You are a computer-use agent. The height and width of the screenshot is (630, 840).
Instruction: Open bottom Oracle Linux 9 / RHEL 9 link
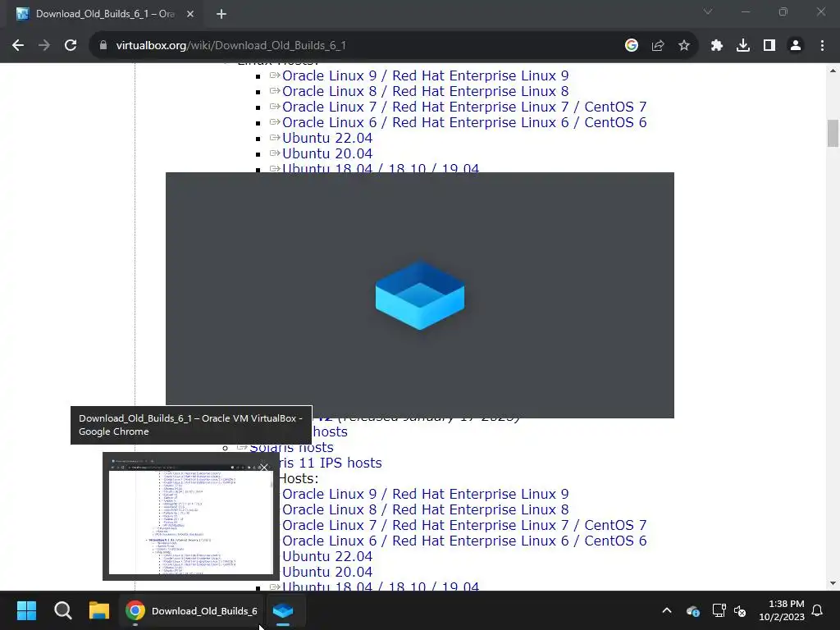(426, 494)
